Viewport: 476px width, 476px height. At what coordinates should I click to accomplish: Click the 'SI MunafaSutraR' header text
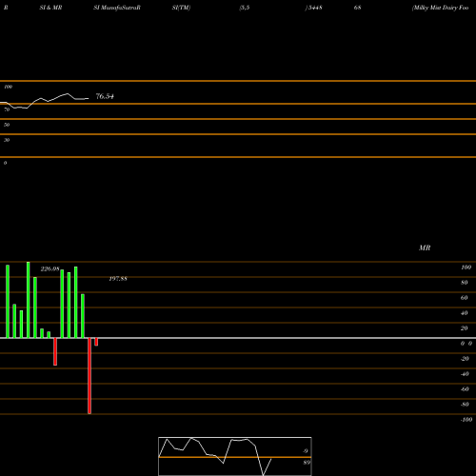coord(117,8)
